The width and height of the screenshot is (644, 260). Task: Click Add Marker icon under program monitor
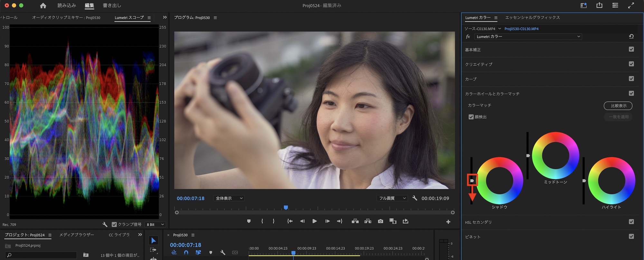[249, 221]
